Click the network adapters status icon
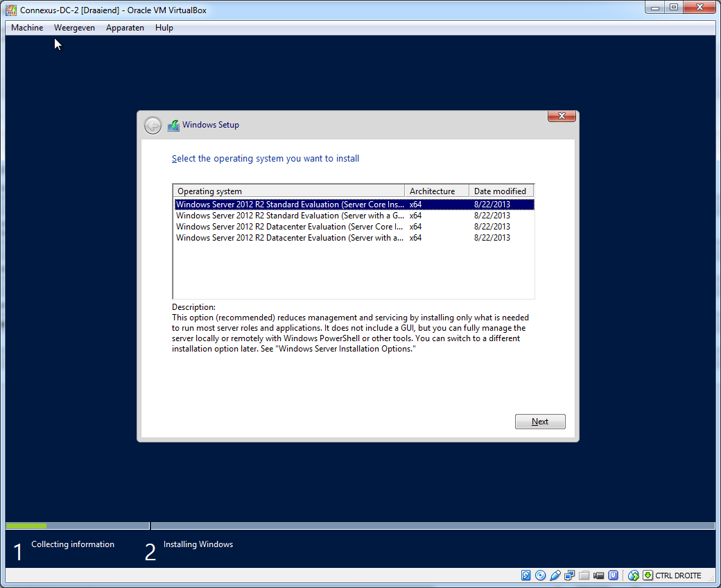The width and height of the screenshot is (721, 588). 570,575
